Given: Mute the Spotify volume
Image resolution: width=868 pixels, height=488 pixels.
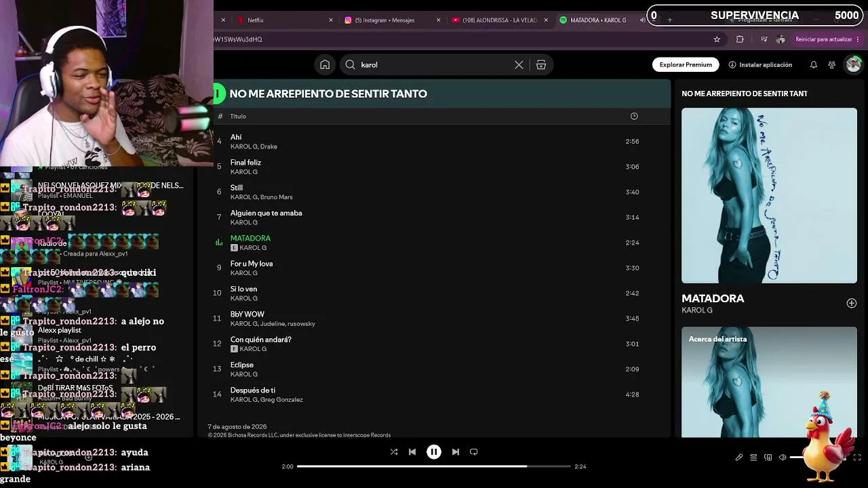Looking at the screenshot, I should click(x=783, y=457).
